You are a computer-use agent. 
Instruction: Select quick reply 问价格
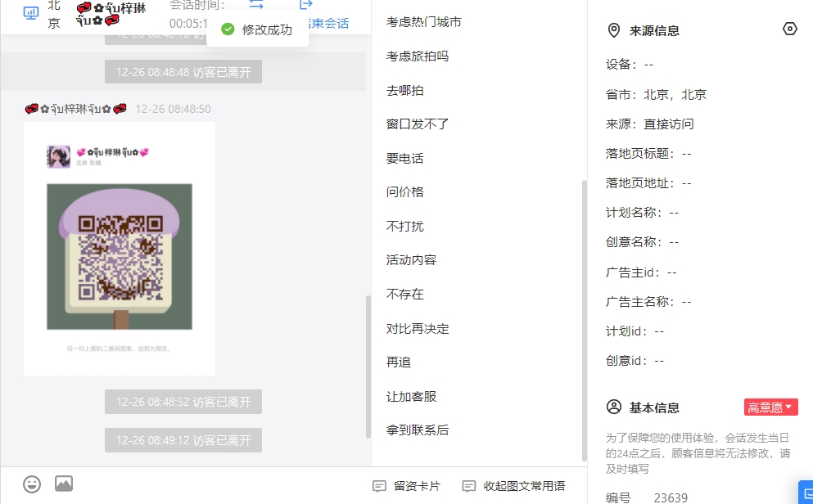(x=405, y=192)
